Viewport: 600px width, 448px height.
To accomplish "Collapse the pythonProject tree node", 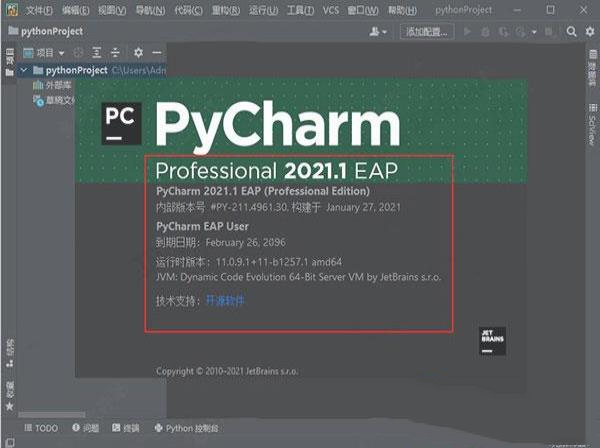I will point(23,71).
